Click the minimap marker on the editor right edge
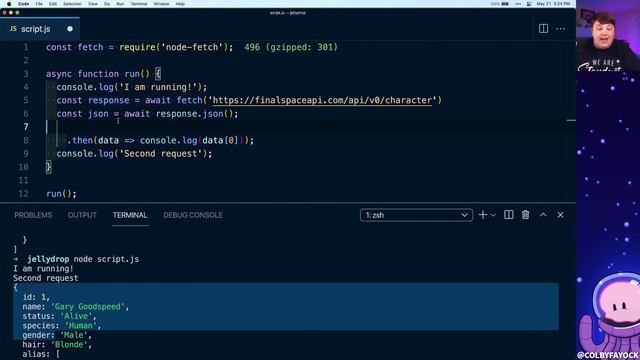The width and height of the screenshot is (640, 360). [x=571, y=120]
